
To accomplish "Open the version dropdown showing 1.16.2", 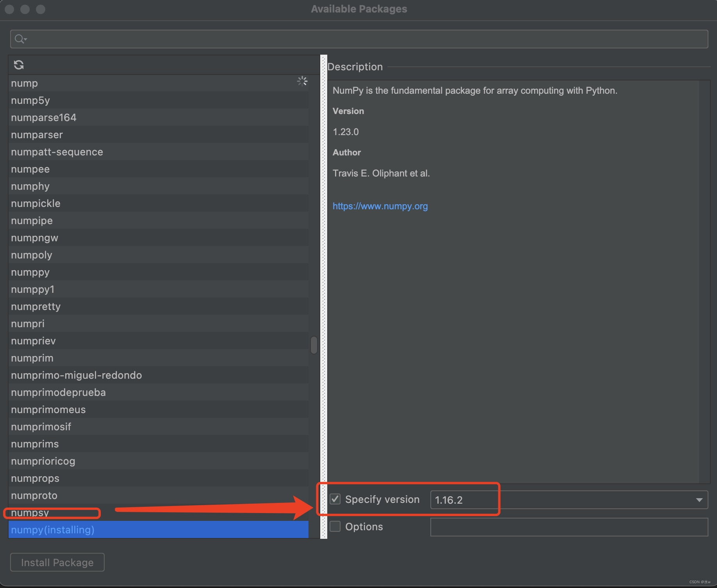I will tap(569, 500).
